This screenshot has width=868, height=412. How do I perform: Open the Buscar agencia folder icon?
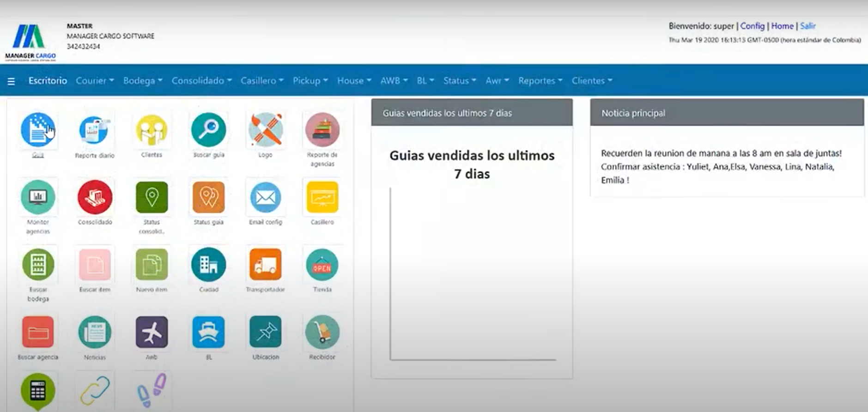pyautogui.click(x=38, y=332)
